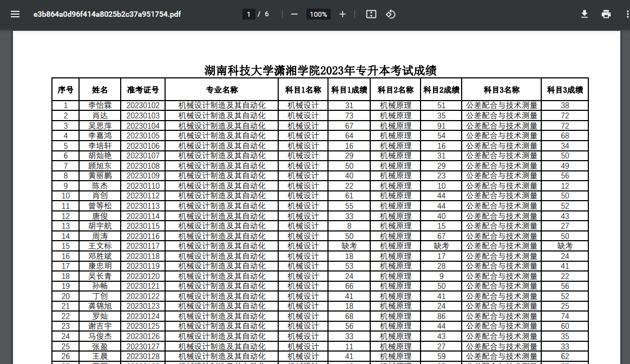Click the 科目3成绩 column header
The width and height of the screenshot is (630, 364).
(565, 90)
